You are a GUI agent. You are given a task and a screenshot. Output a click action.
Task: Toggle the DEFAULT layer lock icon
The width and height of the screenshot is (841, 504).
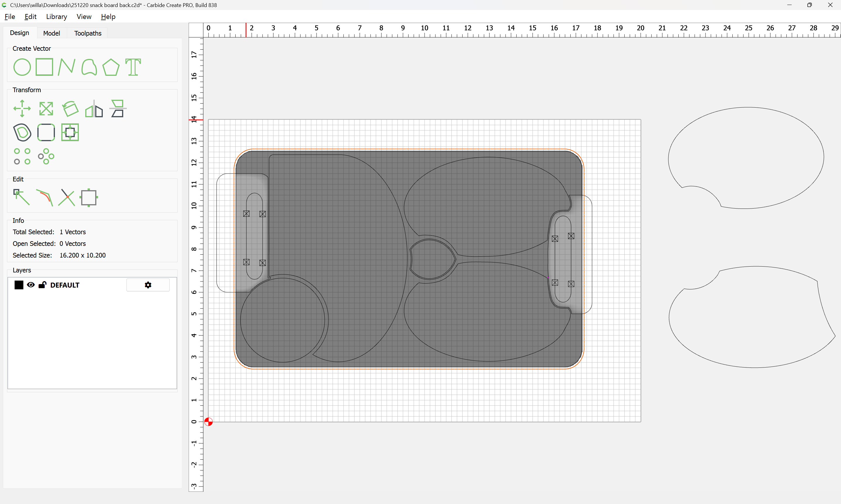(x=42, y=285)
